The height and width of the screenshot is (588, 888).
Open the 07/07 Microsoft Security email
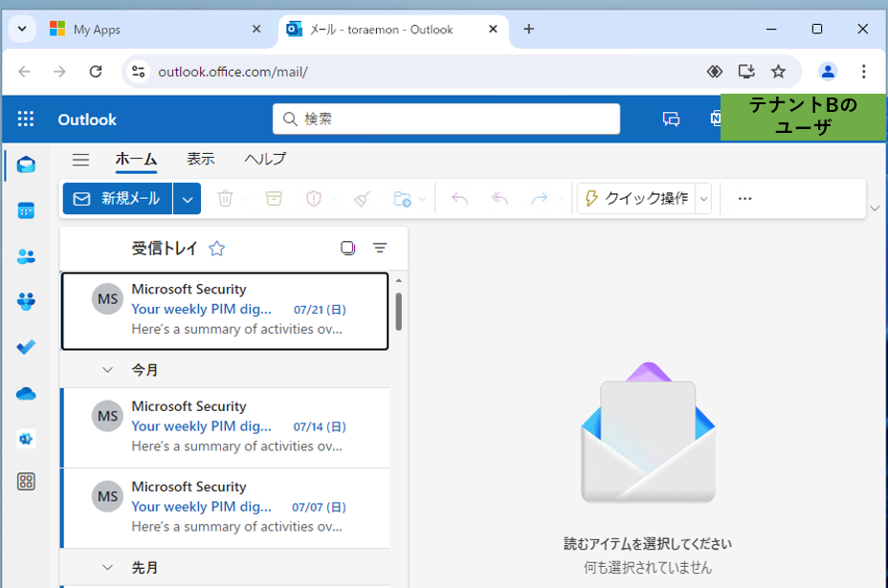click(x=225, y=509)
